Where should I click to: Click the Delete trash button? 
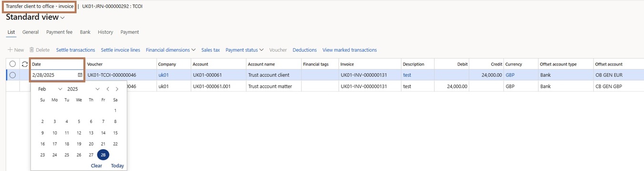(x=40, y=50)
